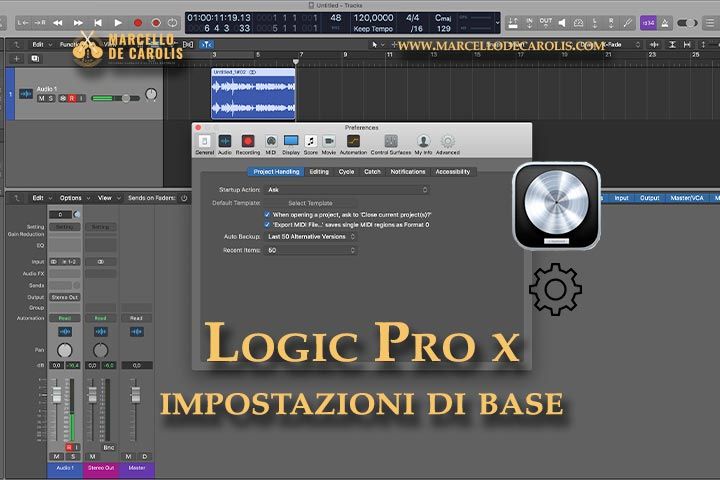Open the Score preferences pane
This screenshot has height=480, width=720.
(310, 145)
